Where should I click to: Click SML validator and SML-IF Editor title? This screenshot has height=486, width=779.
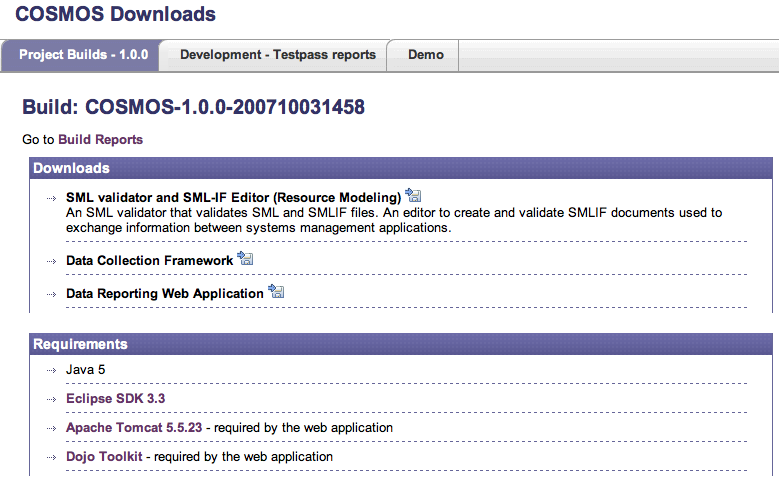click(x=234, y=198)
